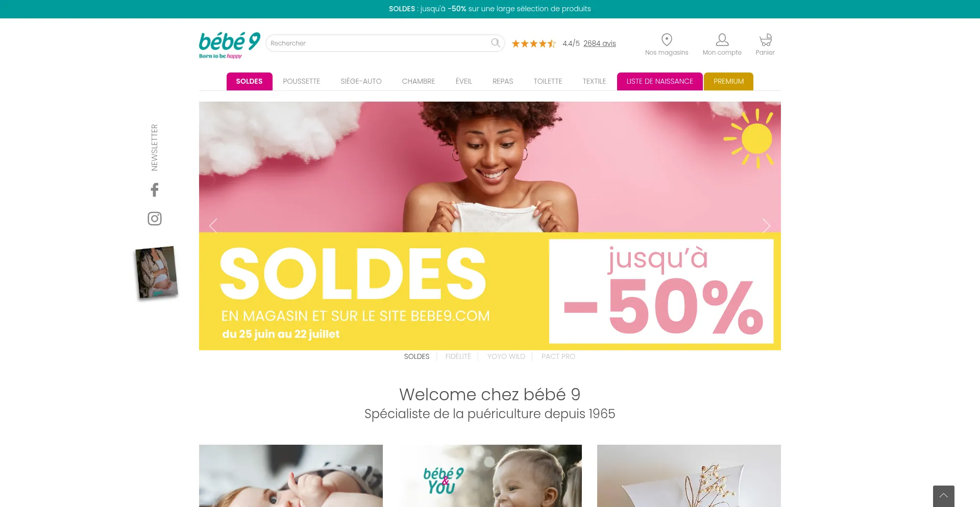Select the PREMIUM tab
The image size is (980, 507).
tap(728, 81)
